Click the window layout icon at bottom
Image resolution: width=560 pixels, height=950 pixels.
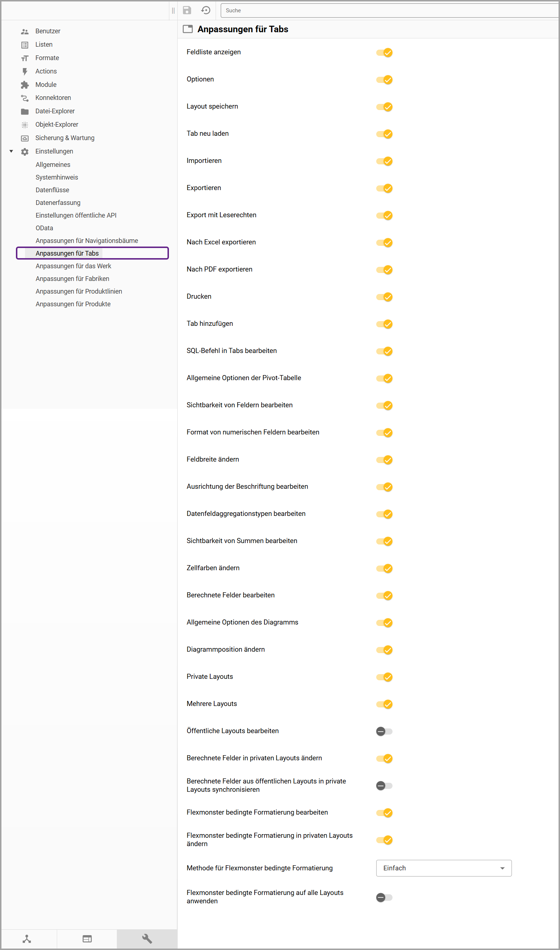tap(87, 938)
